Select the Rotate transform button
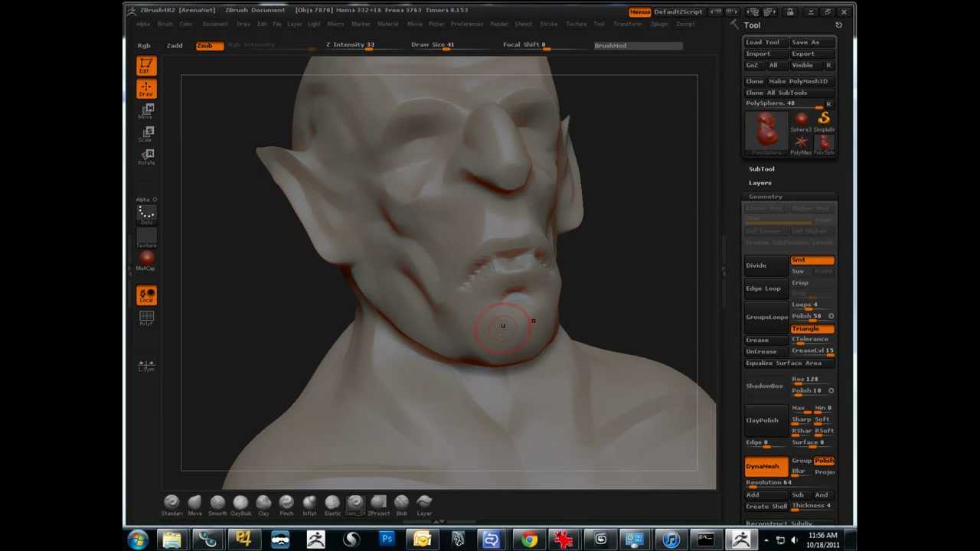This screenshot has width=980, height=551. pyautogui.click(x=146, y=158)
